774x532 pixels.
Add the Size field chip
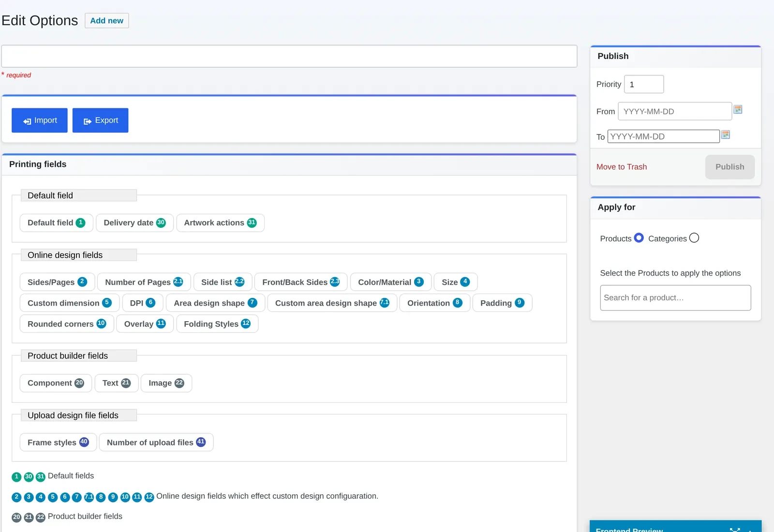456,282
